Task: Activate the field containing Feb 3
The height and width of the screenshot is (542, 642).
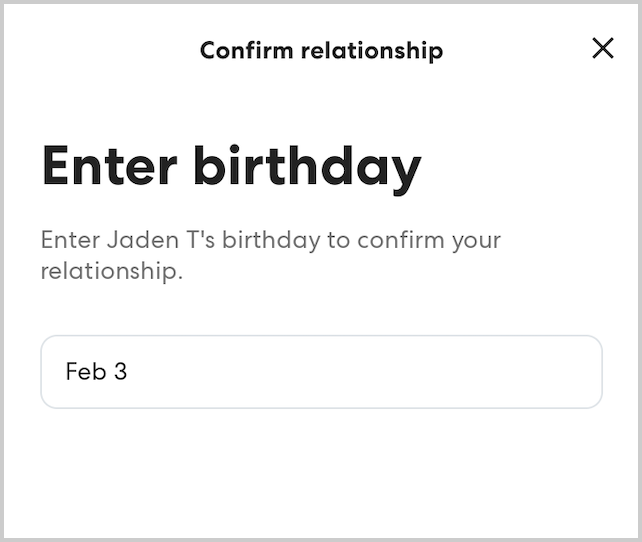Action: (321, 372)
